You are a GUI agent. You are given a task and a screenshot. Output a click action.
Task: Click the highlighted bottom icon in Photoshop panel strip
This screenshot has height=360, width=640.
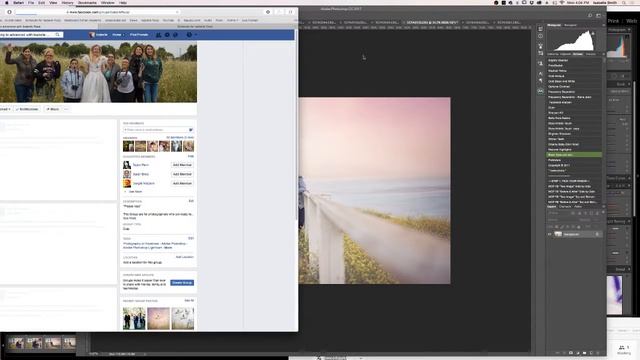tap(540, 91)
